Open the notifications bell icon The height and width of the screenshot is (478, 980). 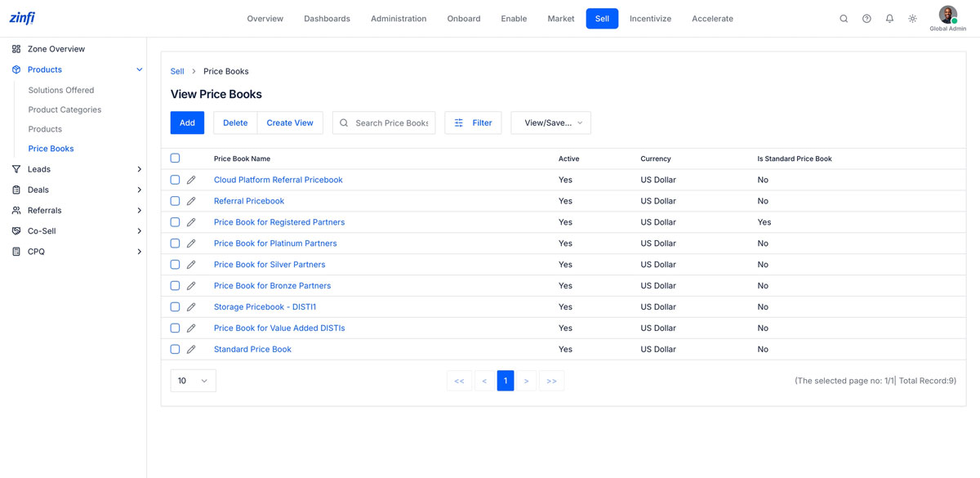[889, 19]
